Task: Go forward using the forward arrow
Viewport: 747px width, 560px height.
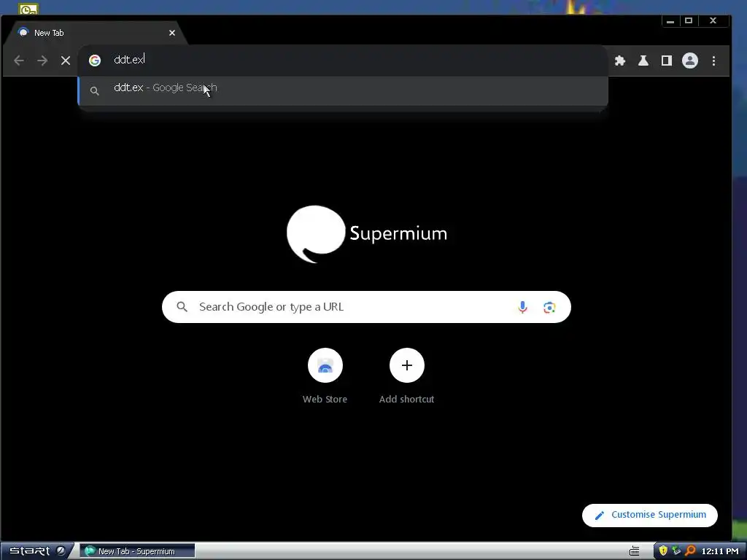Action: pos(42,61)
